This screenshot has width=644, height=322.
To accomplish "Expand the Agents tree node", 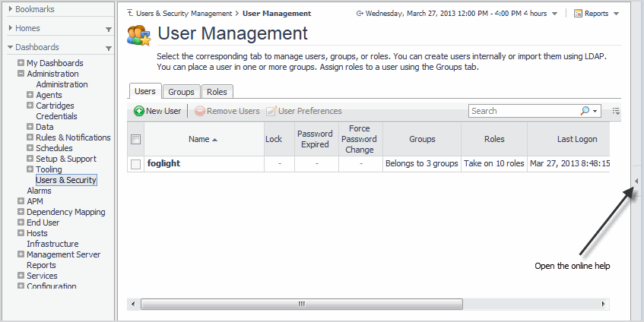I will click(x=30, y=95).
